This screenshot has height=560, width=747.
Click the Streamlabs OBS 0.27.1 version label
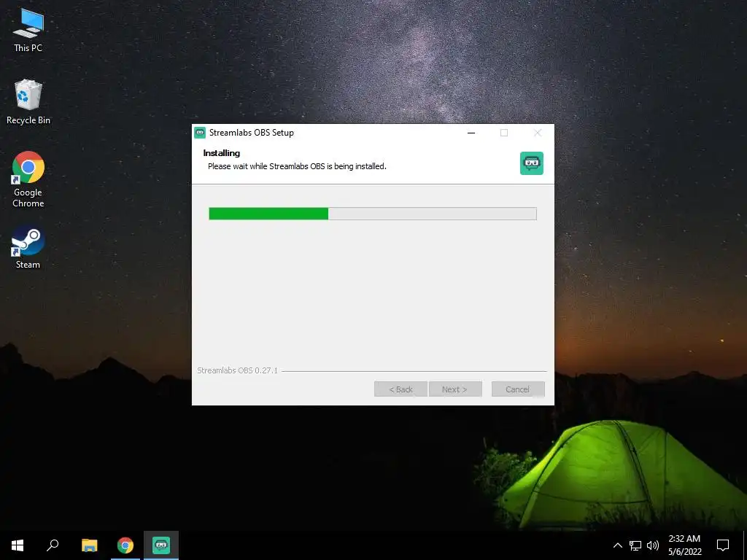237,370
